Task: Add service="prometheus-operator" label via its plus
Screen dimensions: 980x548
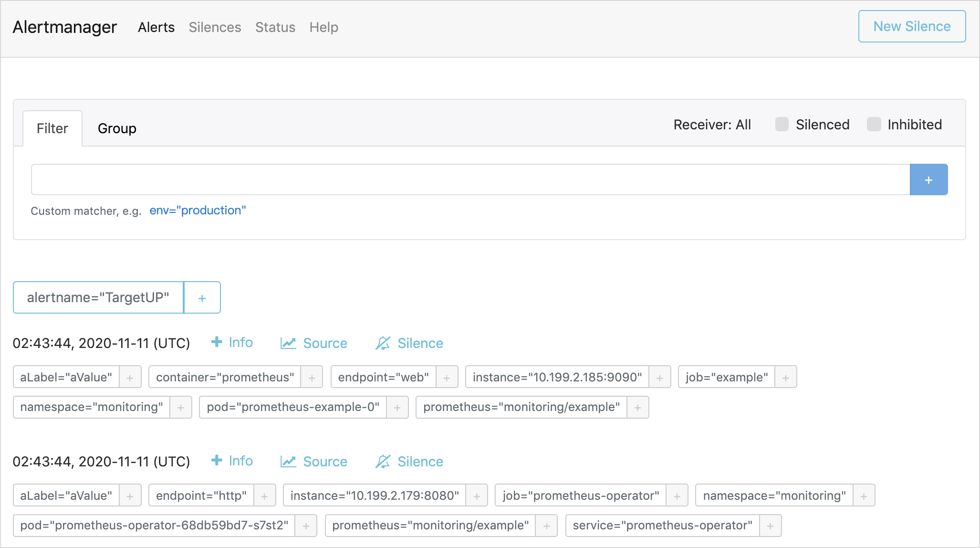Action: [x=770, y=526]
